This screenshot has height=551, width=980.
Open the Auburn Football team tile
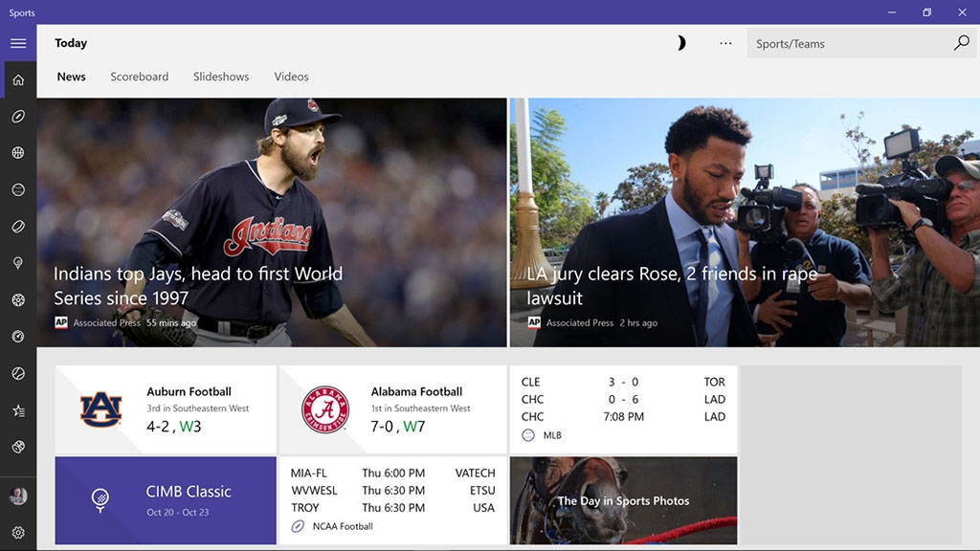tap(166, 409)
